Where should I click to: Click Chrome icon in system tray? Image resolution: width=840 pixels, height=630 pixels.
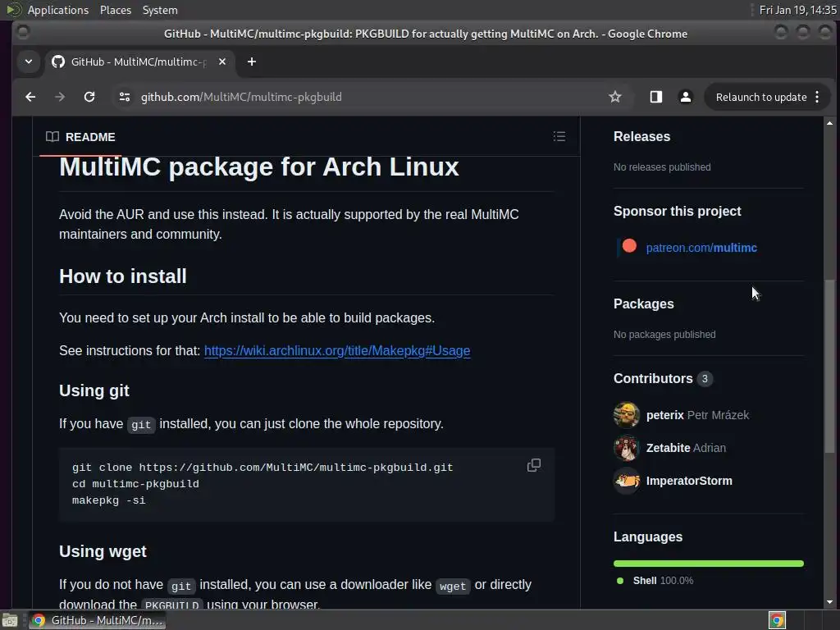click(777, 620)
